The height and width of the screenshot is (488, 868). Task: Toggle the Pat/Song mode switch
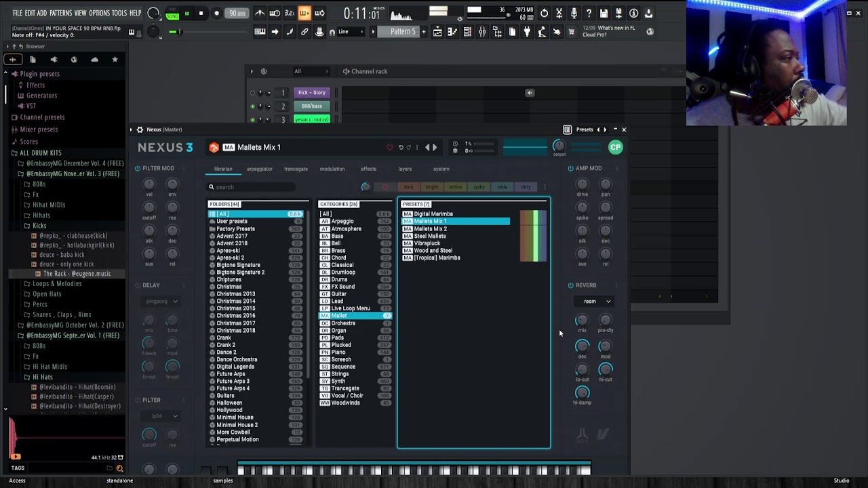coord(172,13)
